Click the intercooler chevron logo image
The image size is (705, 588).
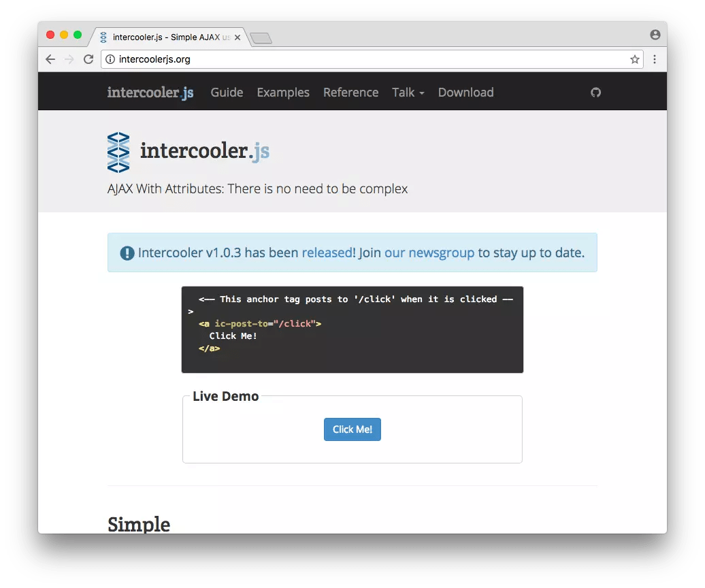click(118, 152)
